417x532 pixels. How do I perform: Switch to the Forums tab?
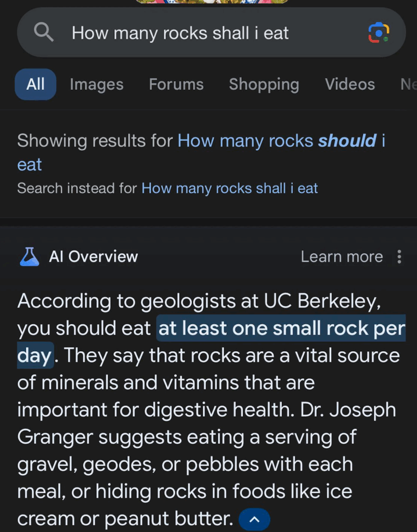(x=176, y=84)
